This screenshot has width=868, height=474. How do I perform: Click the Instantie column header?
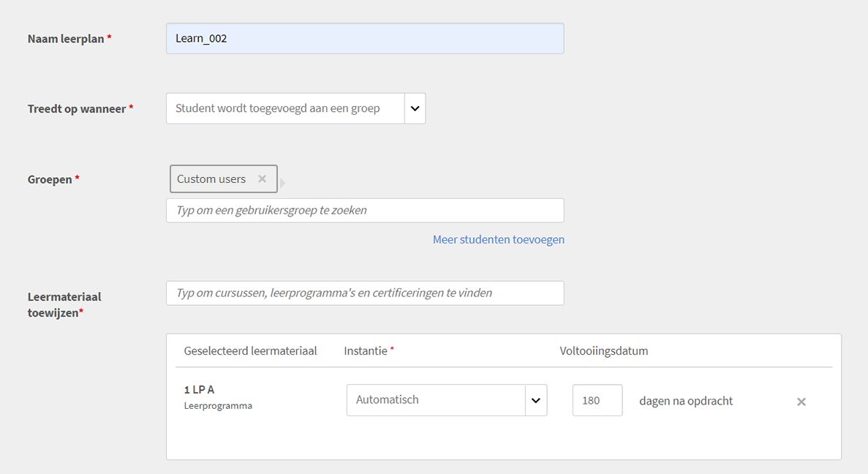[366, 351]
